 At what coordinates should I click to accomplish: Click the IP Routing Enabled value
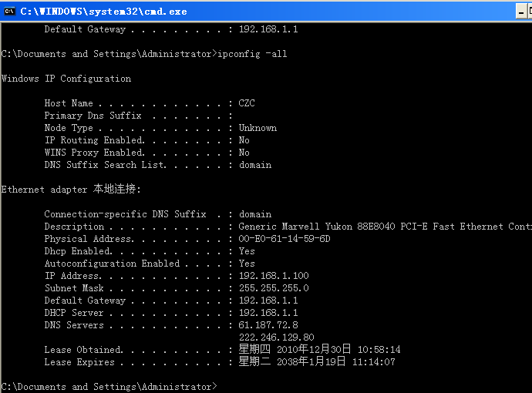coord(244,140)
